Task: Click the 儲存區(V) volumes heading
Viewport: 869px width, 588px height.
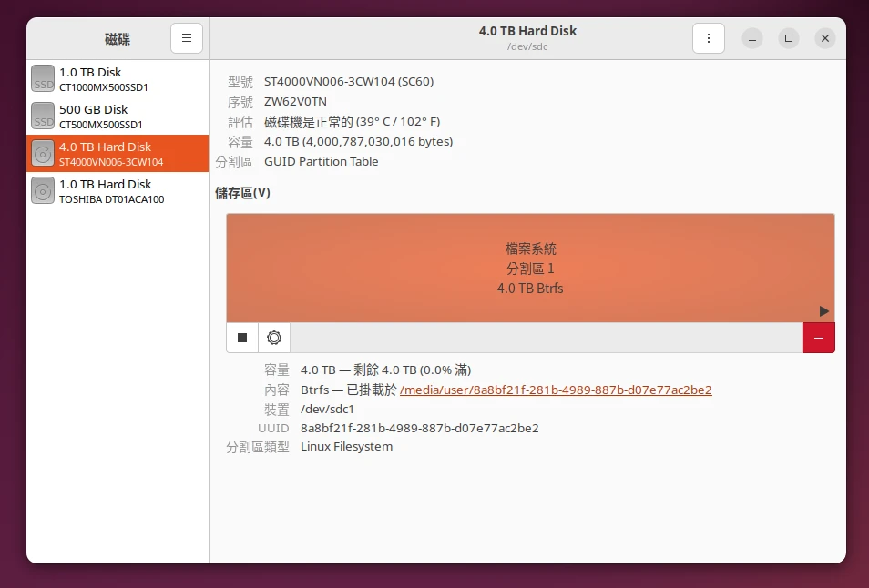Action: click(x=242, y=193)
